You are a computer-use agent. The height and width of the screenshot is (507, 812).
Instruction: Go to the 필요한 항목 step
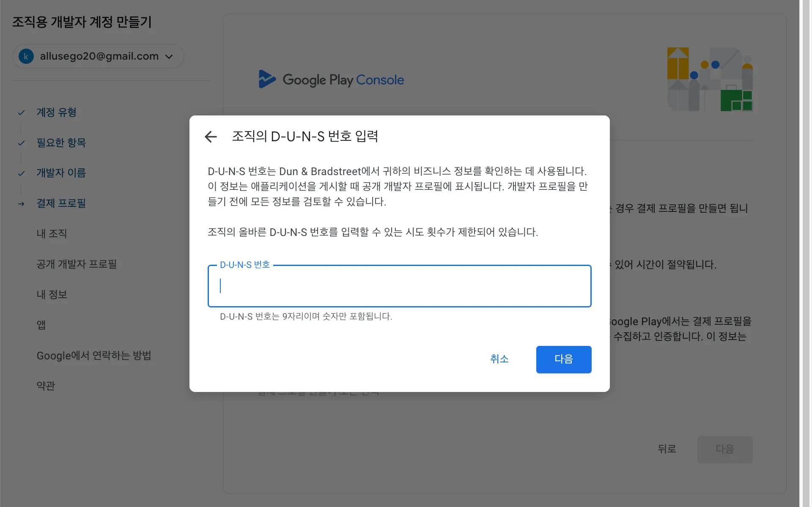(61, 143)
